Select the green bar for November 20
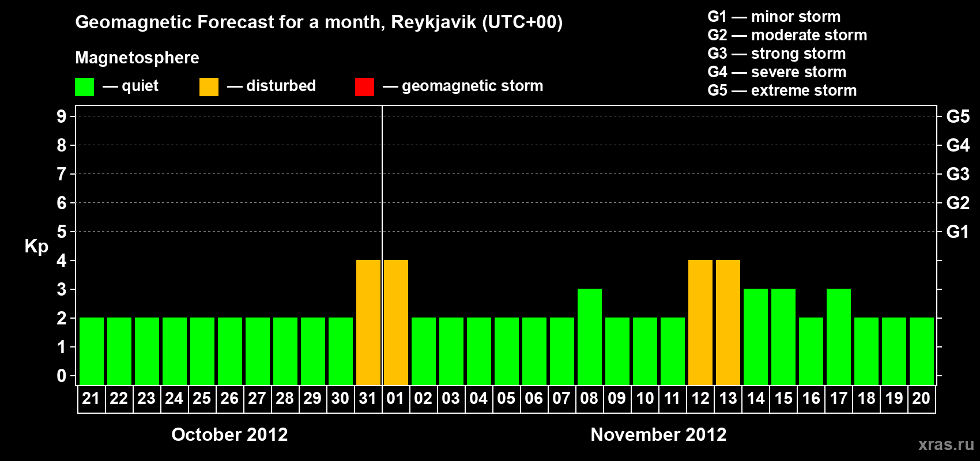The height and width of the screenshot is (461, 980). click(922, 352)
